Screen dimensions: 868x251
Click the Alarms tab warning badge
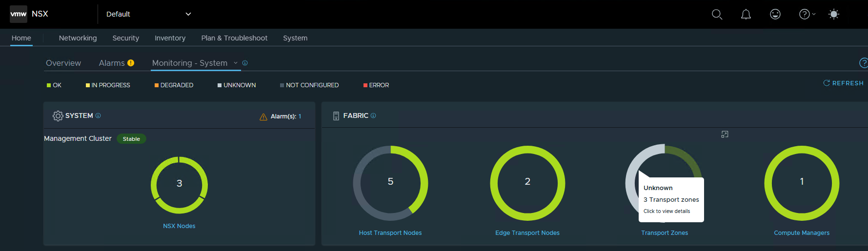pos(131,63)
